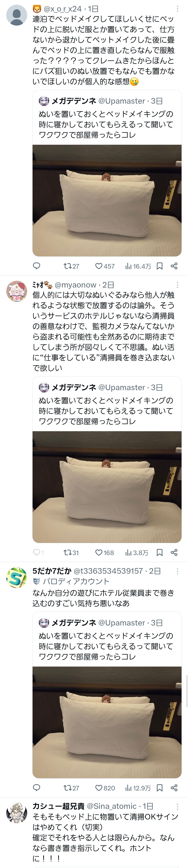Viewport: 188px width, 868px height.
Task: Open more options for @x_o_r_x24 tweet
Action: click(x=178, y=9)
